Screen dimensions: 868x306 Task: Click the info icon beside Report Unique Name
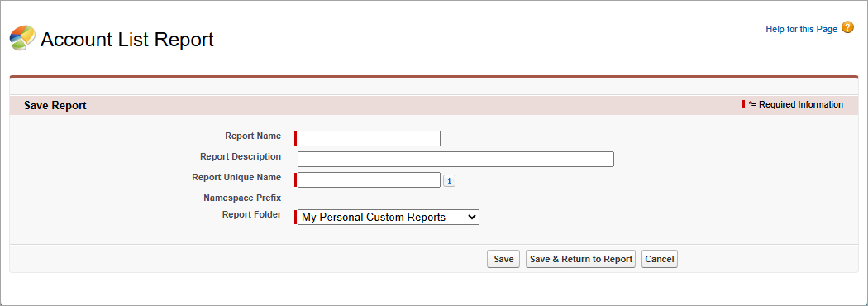point(450,181)
